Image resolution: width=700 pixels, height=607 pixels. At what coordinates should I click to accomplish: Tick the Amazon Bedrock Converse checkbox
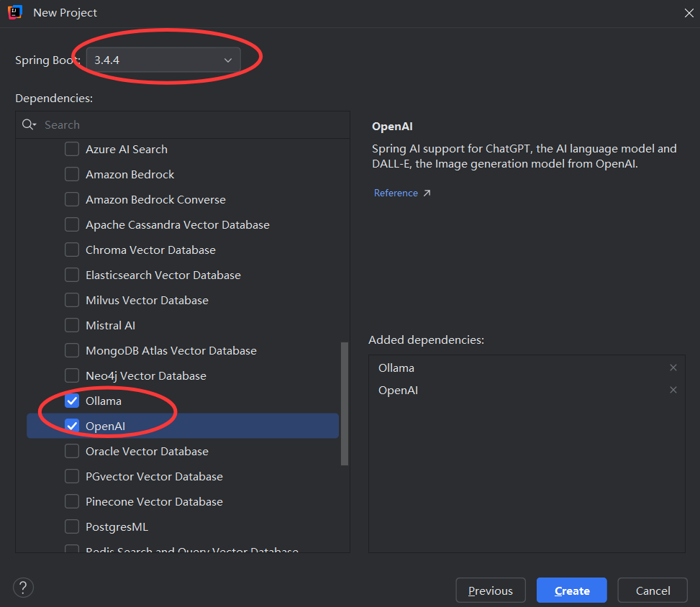click(72, 199)
